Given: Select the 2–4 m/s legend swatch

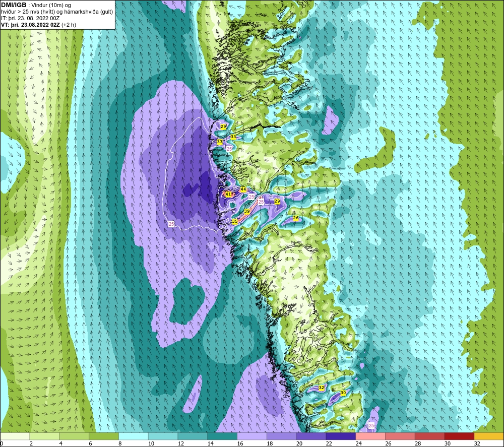Looking at the screenshot, I should coord(44,436).
